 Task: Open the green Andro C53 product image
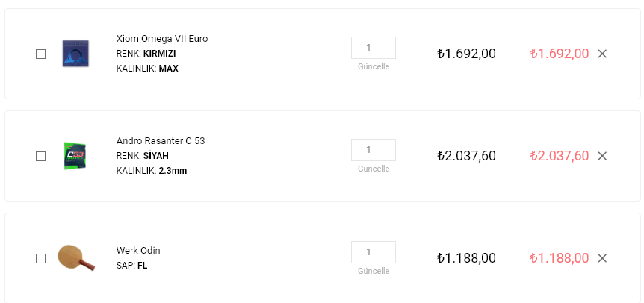[x=75, y=156]
